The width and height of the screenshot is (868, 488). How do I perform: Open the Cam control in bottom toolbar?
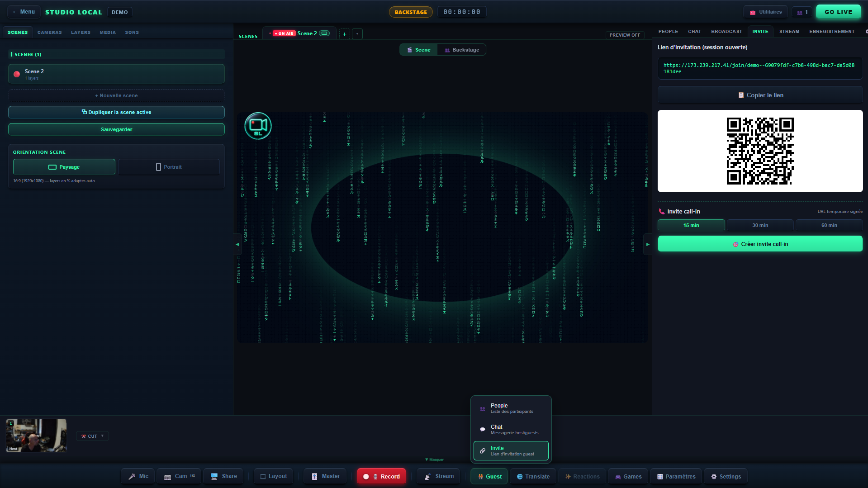(x=179, y=476)
